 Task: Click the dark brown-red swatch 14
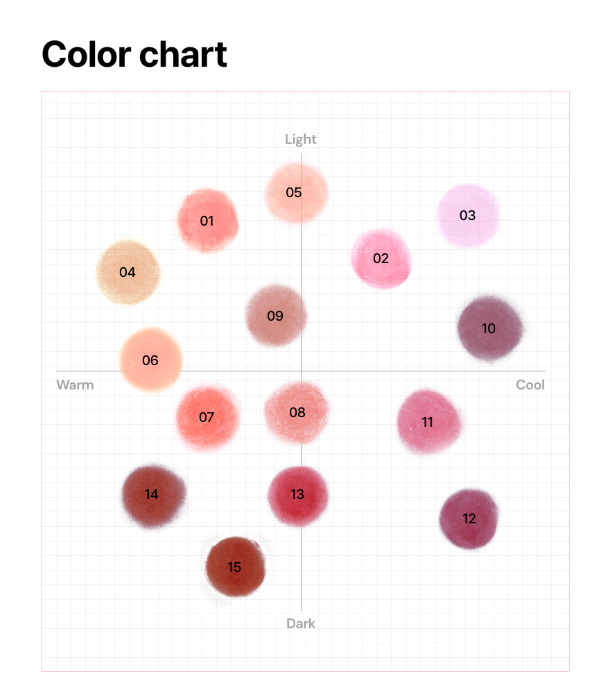(x=153, y=494)
